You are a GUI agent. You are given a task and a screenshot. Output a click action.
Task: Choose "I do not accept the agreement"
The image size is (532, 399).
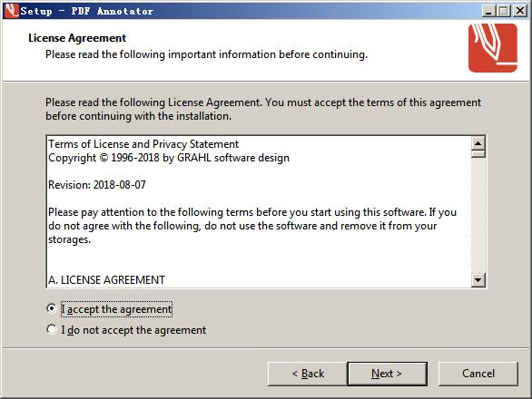click(x=51, y=329)
